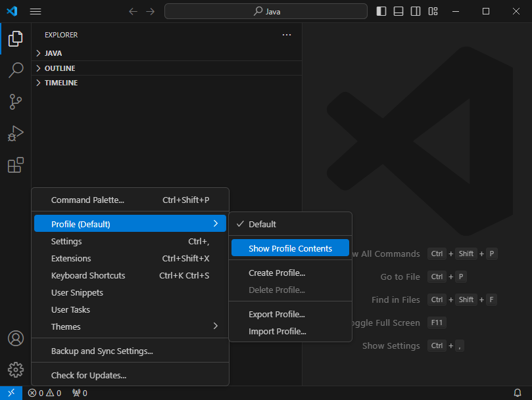Open the errors and warnings status item
532x400 pixels.
tap(45, 393)
